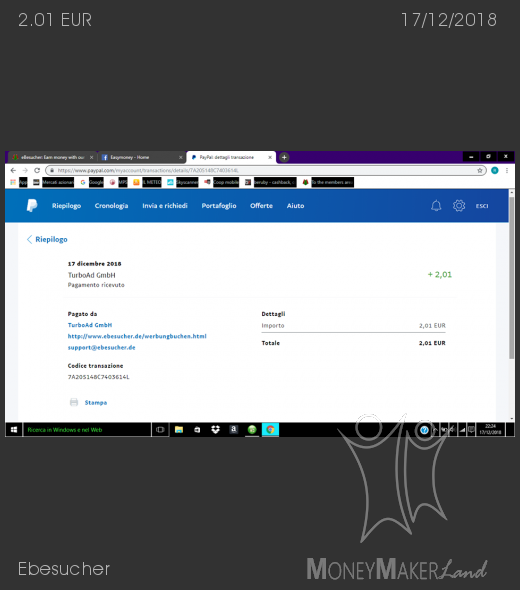This screenshot has height=590, width=520.
Task: Open the Coop mobile bookmark
Action: (221, 182)
